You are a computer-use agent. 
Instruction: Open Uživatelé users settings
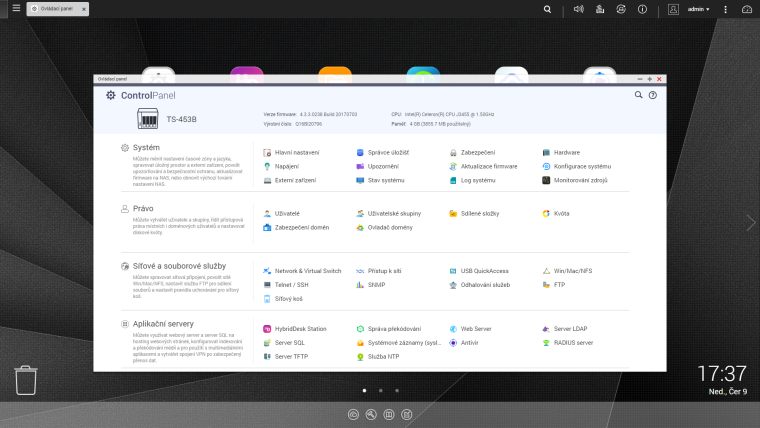(x=282, y=213)
